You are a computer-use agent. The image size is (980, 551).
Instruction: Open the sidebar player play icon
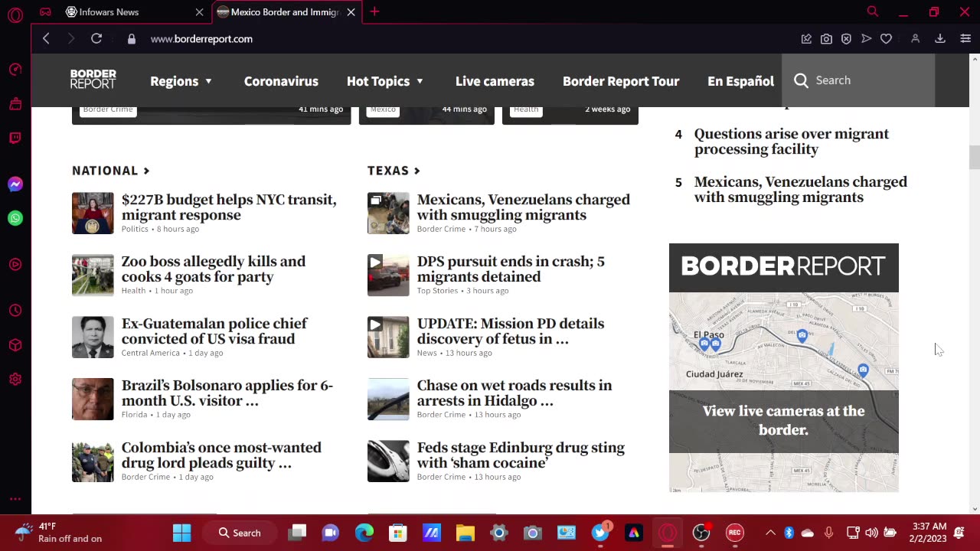point(15,264)
